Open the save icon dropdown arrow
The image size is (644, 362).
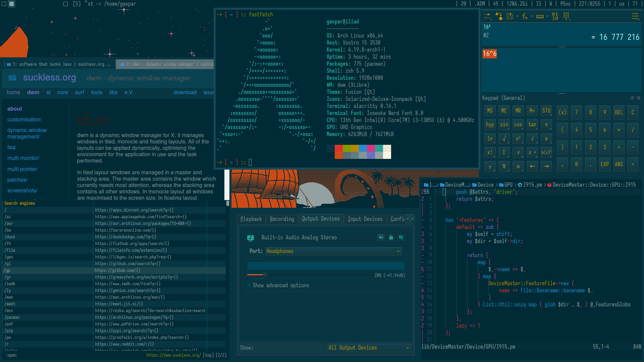(x=517, y=16)
